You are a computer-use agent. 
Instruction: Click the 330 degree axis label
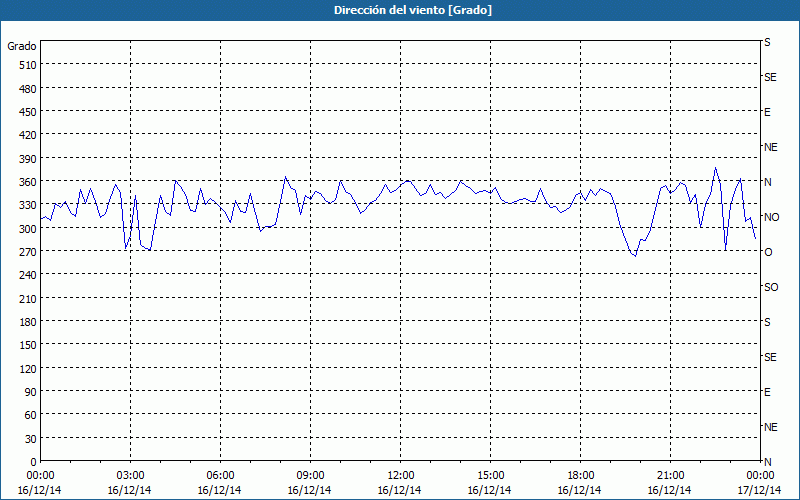point(28,206)
